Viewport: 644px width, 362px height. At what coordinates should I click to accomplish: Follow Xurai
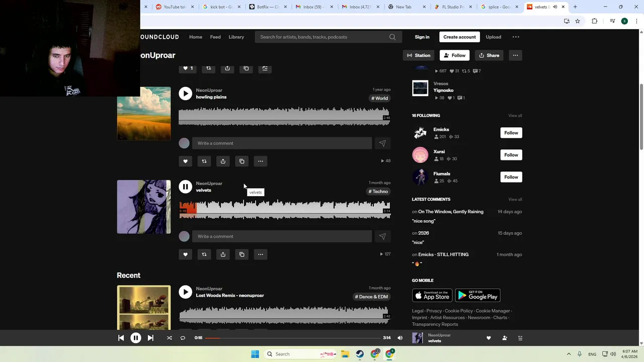511,155
